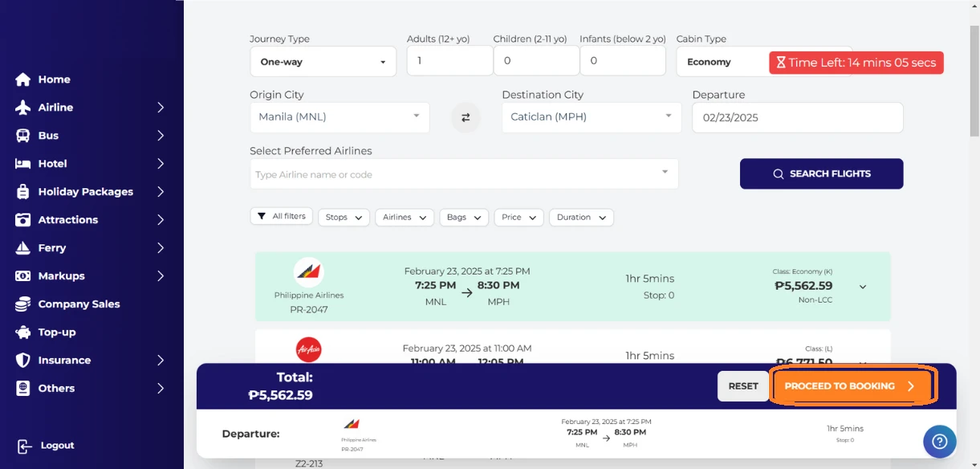Expand the Holiday Packages submenu
Viewport: 980px width, 469px height.
tap(161, 192)
